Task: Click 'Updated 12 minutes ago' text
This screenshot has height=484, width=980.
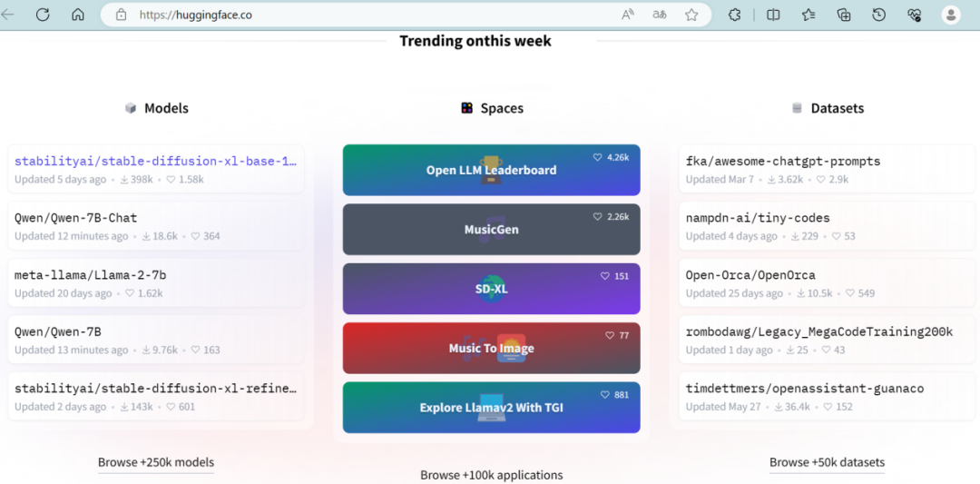Action: 72,236
